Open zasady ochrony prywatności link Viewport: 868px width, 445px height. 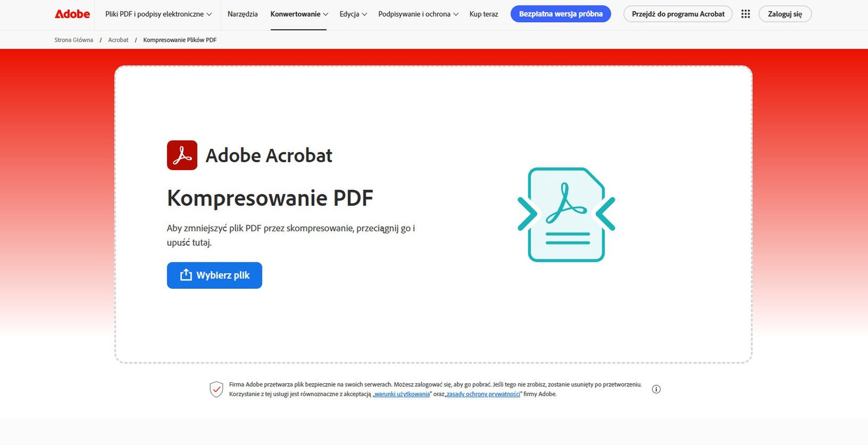click(x=483, y=394)
